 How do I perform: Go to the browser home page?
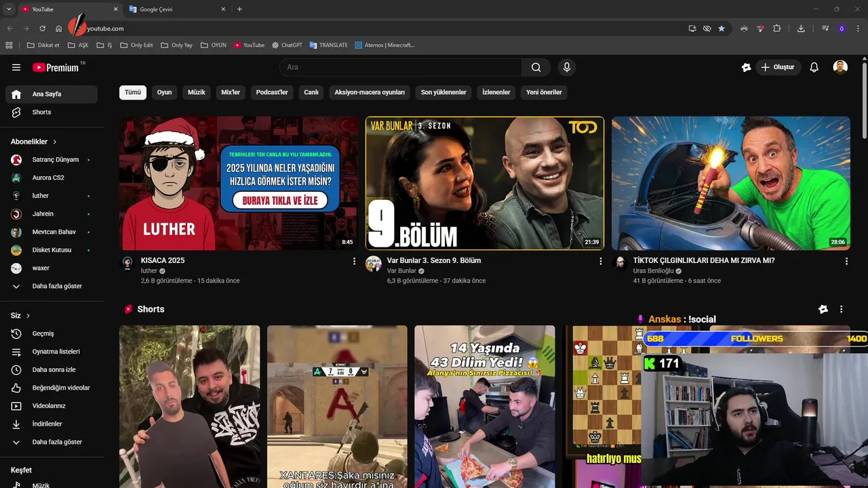(59, 28)
